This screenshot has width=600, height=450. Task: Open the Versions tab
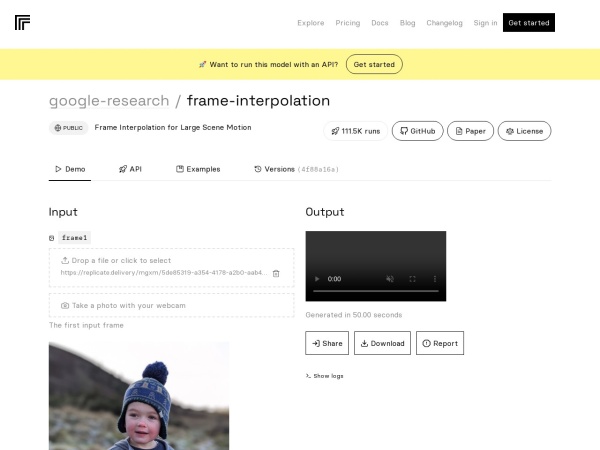point(296,170)
